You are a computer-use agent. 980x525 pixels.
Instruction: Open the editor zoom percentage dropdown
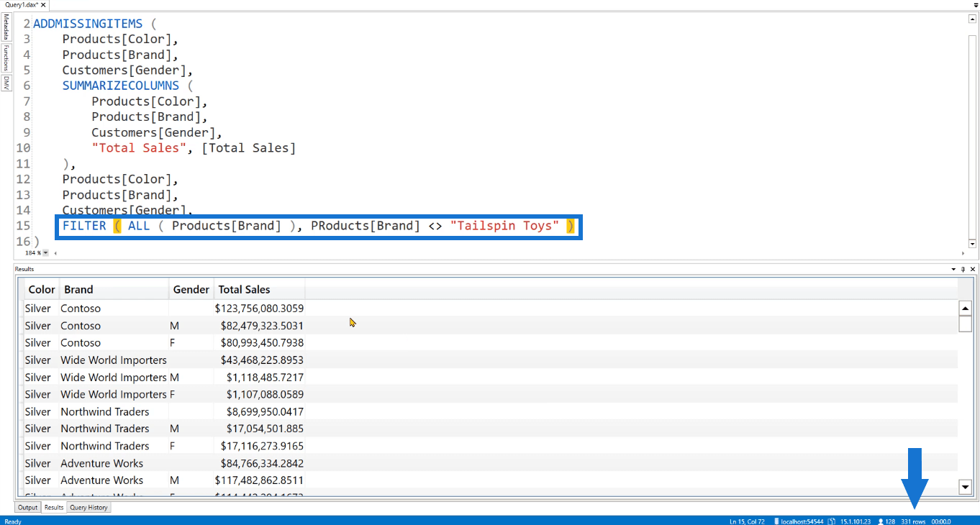[46, 253]
